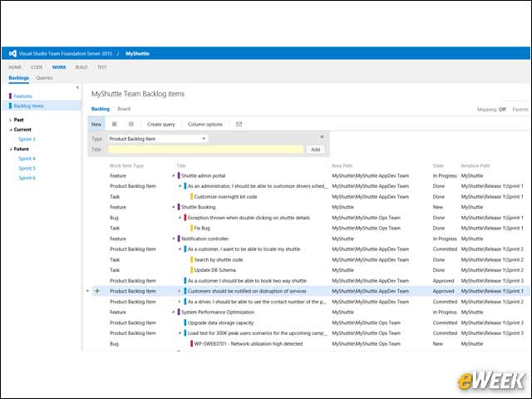Collapse the Current iterations node
Image resolution: width=532 pixels, height=399 pixels.
(x=11, y=130)
